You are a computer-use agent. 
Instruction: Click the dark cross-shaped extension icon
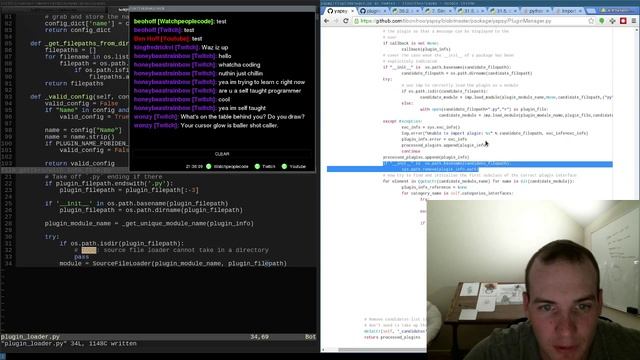612,21
